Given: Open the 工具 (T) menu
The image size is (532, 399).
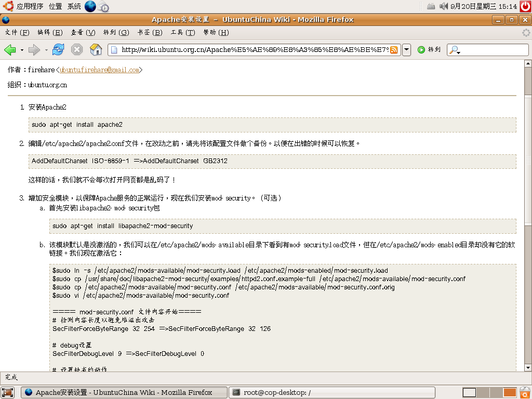Looking at the screenshot, I should pos(183,33).
